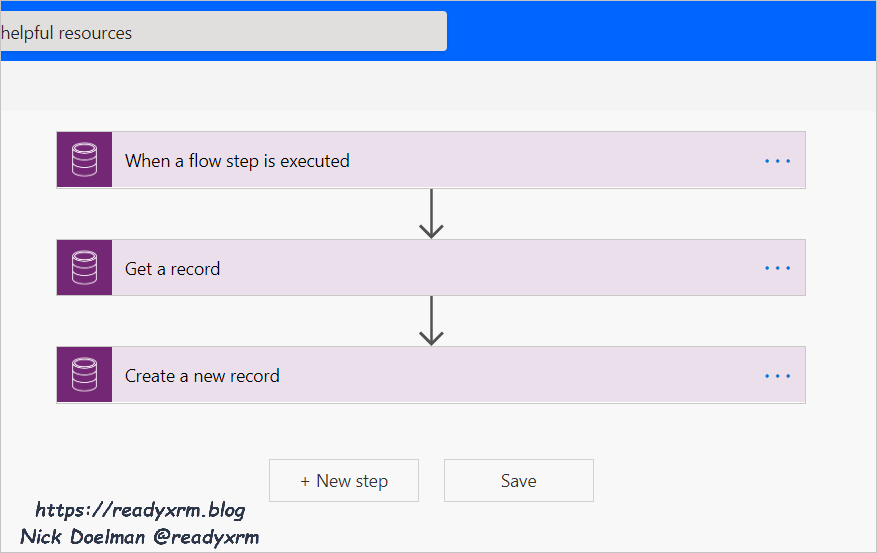877x553 pixels.
Task: Click the arrow connector above Get a record
Action: [431, 214]
